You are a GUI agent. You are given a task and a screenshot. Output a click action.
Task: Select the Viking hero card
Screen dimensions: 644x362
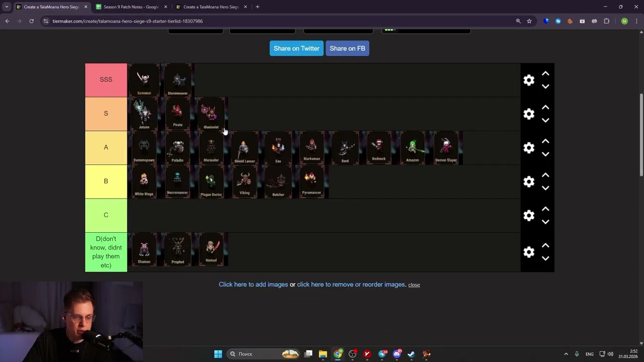click(x=245, y=182)
